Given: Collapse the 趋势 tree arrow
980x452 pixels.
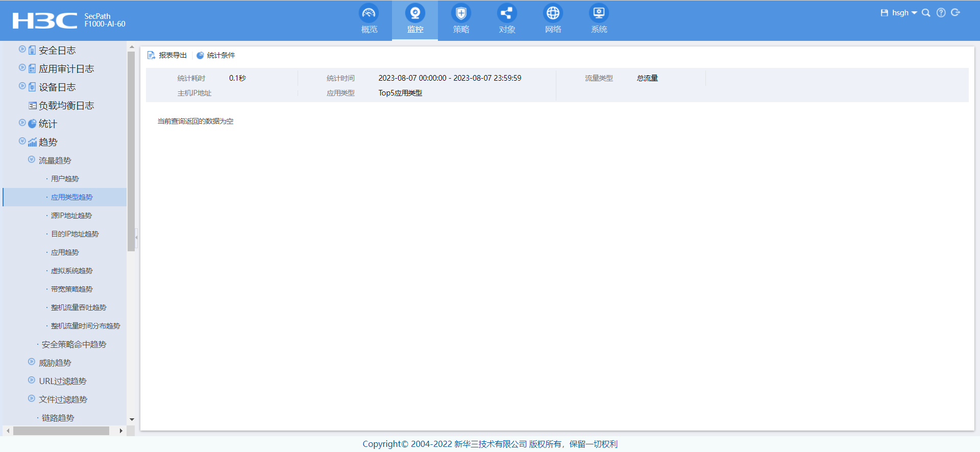Looking at the screenshot, I should tap(22, 141).
